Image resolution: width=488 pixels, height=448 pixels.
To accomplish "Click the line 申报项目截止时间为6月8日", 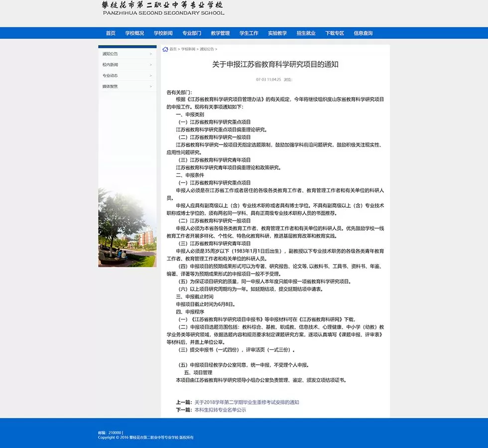I will coord(205,304).
